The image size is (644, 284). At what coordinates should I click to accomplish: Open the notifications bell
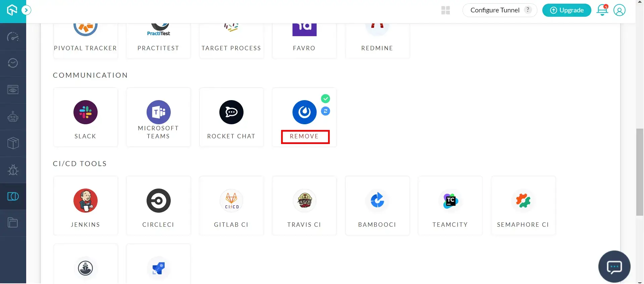tap(602, 10)
